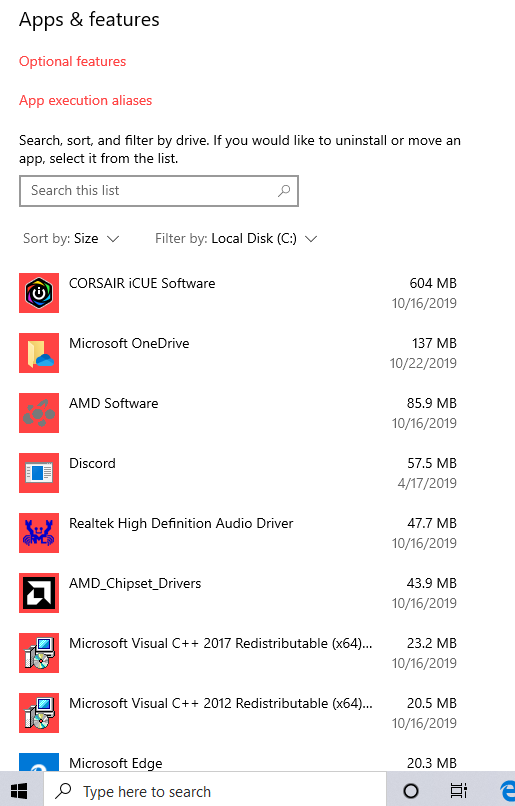Click the 47.7 MB size value
The width and height of the screenshot is (515, 806).
point(432,523)
